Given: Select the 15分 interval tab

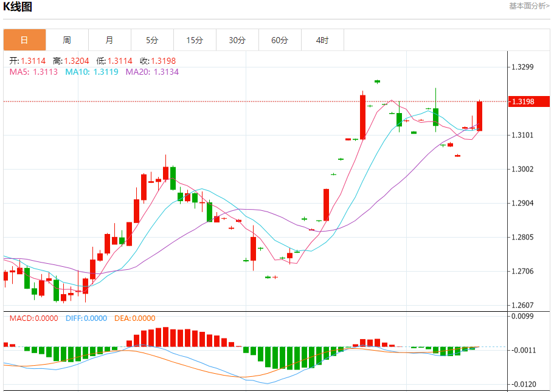Looking at the screenshot, I should [195, 40].
